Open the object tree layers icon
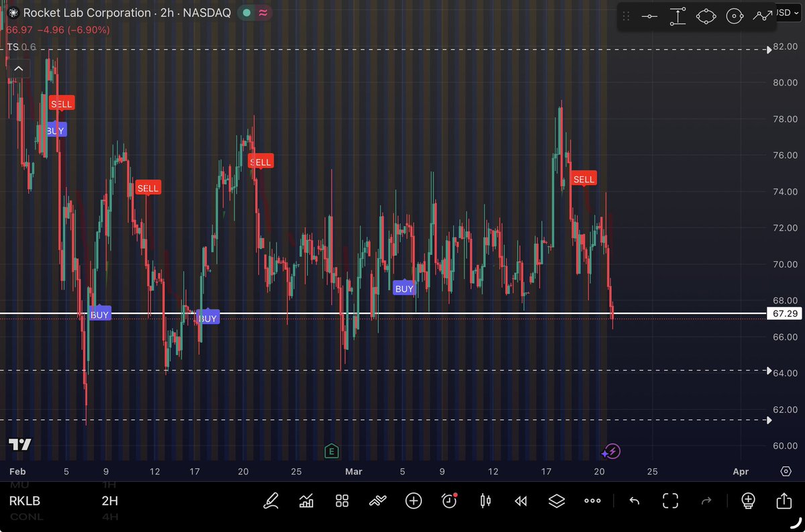The image size is (805, 532). 557,500
